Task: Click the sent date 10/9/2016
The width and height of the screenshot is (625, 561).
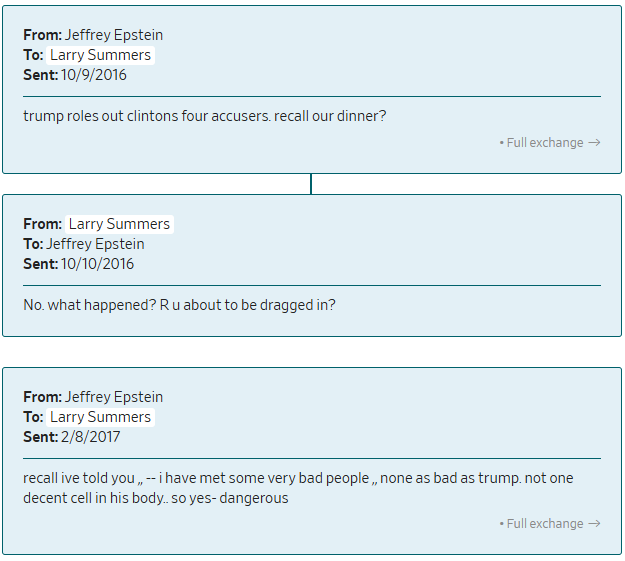Action: (94, 75)
